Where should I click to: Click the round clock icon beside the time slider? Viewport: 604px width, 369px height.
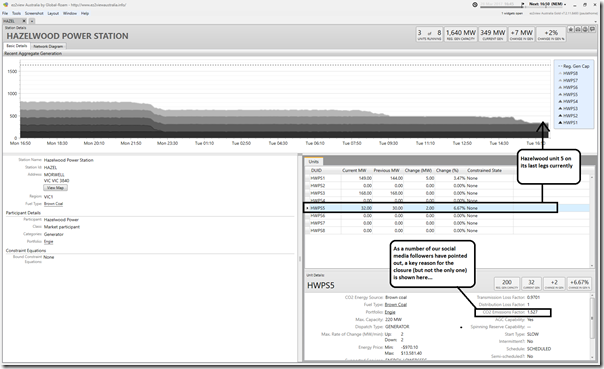tap(475, 5)
